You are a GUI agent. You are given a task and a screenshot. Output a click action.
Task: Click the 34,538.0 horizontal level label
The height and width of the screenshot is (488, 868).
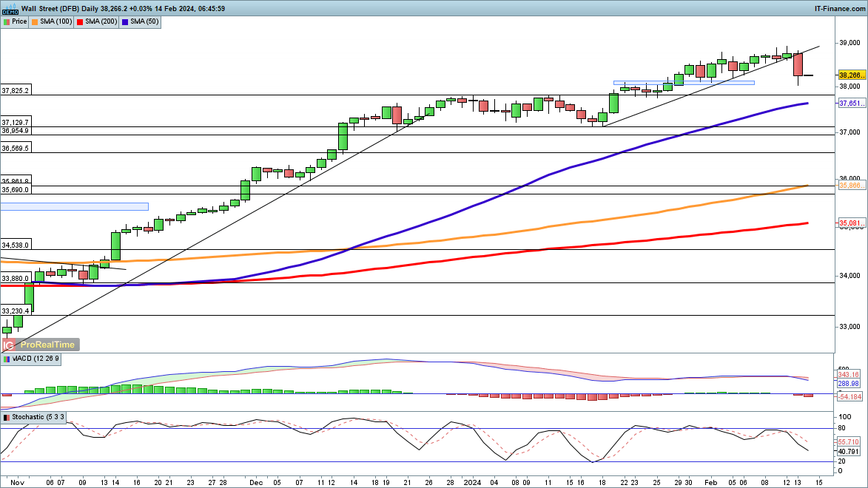tap(16, 245)
